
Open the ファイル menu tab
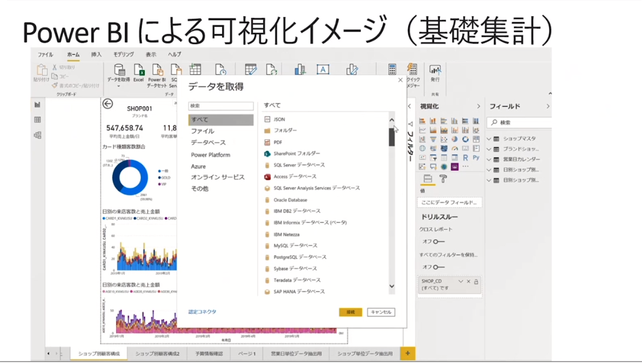(x=45, y=55)
